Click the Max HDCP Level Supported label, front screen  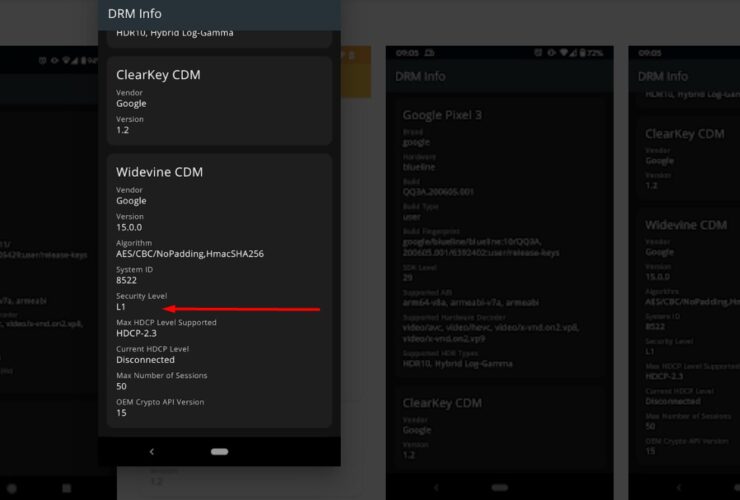coord(166,322)
